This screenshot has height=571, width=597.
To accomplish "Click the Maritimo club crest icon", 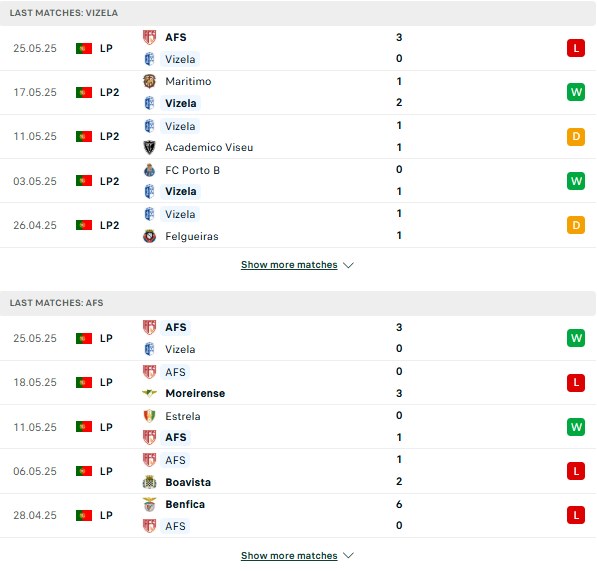I will click(149, 81).
